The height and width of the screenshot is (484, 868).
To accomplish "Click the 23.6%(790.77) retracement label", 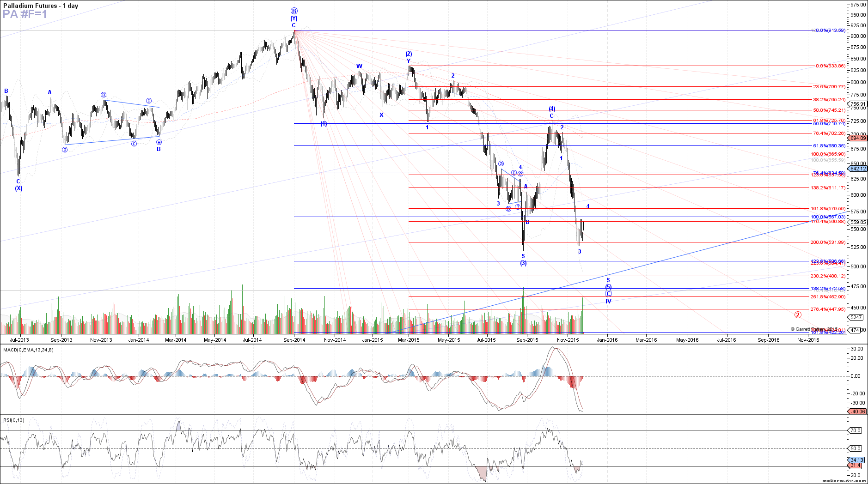I will [x=829, y=87].
